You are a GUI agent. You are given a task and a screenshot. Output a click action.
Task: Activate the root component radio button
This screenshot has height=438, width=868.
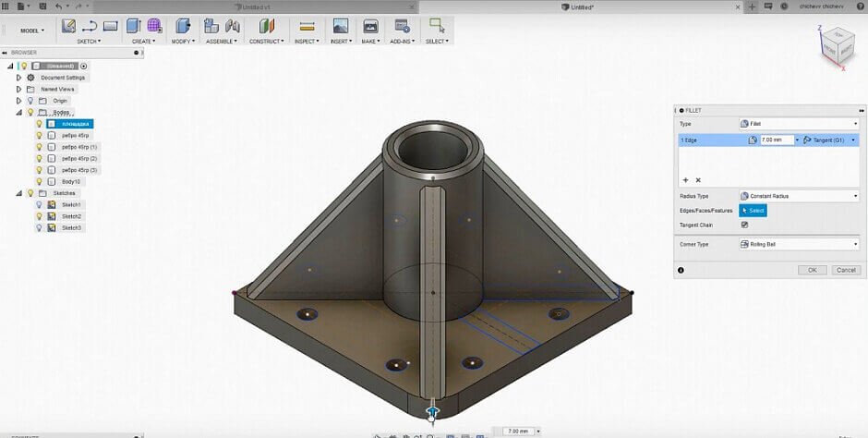(x=84, y=66)
